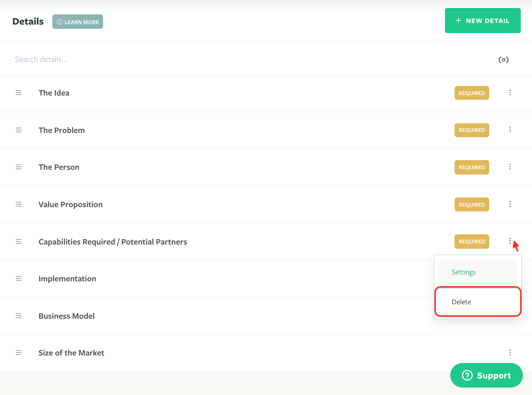Click the drag handle for Business Model
Viewport: 532px width, 395px height.
(x=18, y=316)
